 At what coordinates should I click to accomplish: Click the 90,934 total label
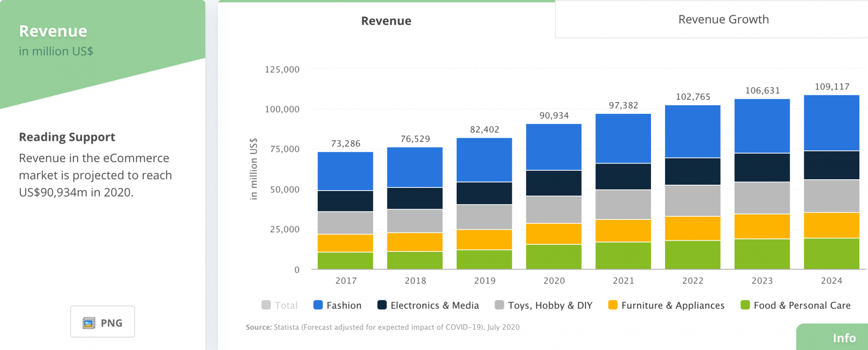[554, 116]
